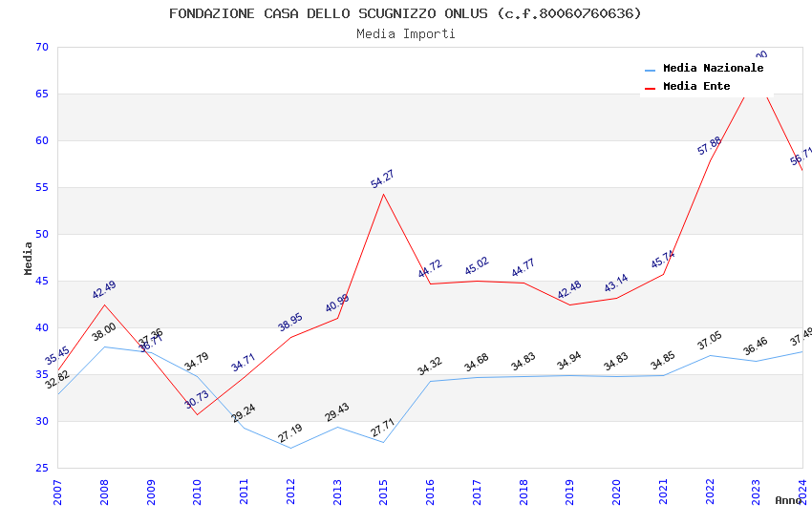
Task: Click the 34.32 national value label
Action: (x=430, y=366)
